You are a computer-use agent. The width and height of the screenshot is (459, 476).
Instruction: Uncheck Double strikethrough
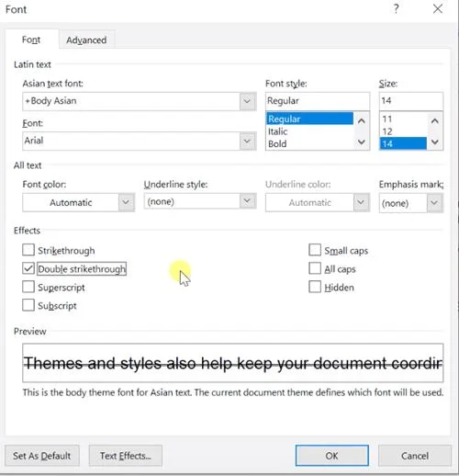pos(28,268)
